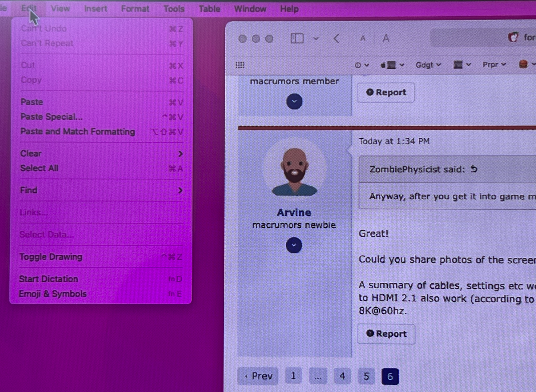
Task: Open the Prpr bookmarks dropdown
Action: [494, 65]
